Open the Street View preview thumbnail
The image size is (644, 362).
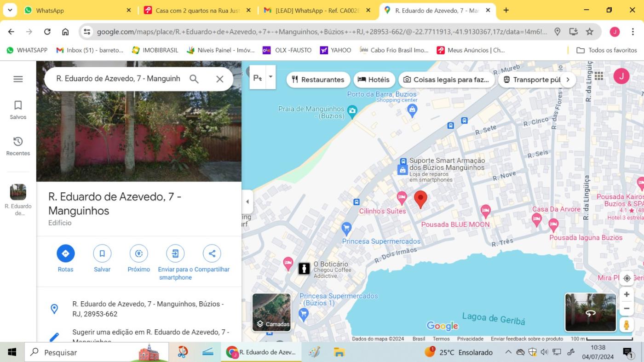tap(590, 312)
